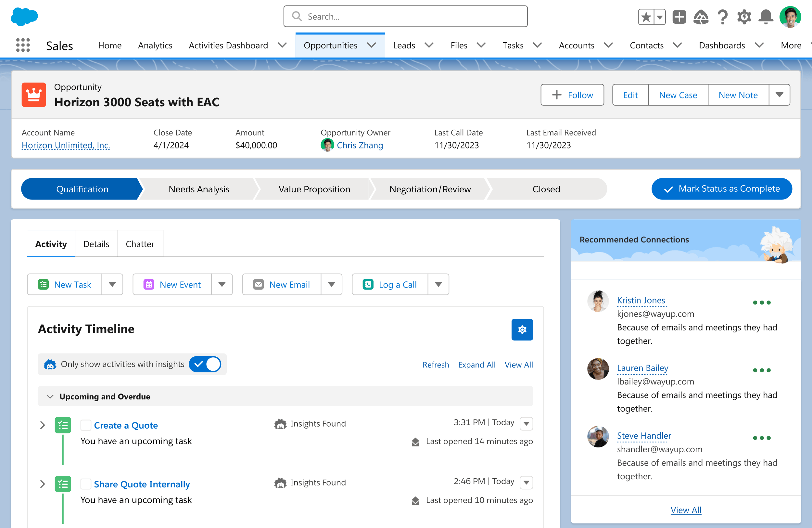This screenshot has height=528, width=812.
Task: Select the Value Proposition stage in path
Action: click(x=314, y=189)
